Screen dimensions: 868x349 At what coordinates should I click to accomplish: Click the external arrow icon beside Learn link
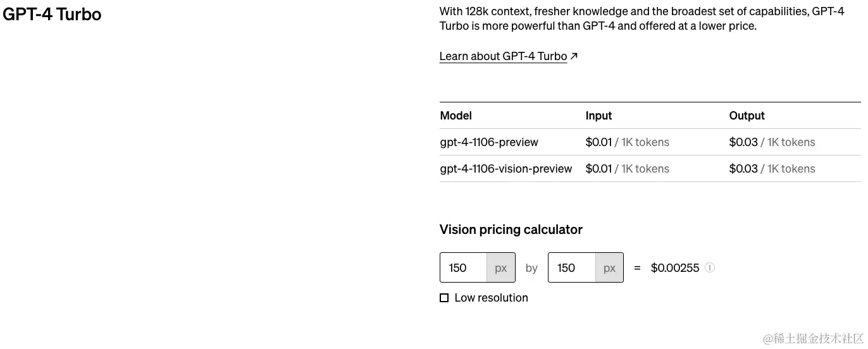point(574,56)
